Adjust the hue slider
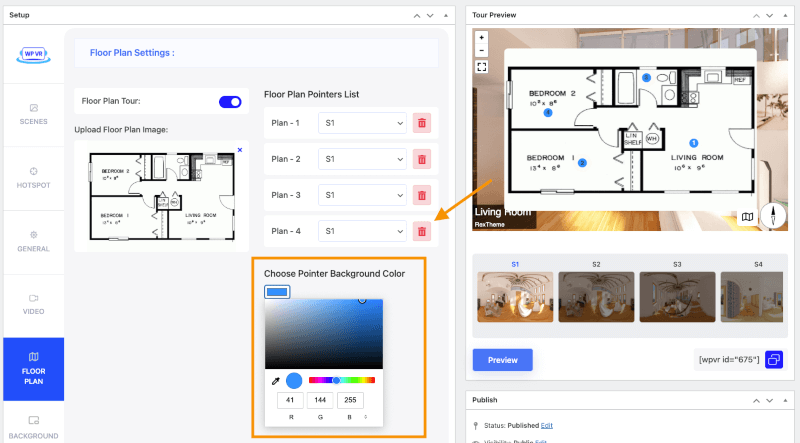Image resolution: width=800 pixels, height=443 pixels. [342, 380]
